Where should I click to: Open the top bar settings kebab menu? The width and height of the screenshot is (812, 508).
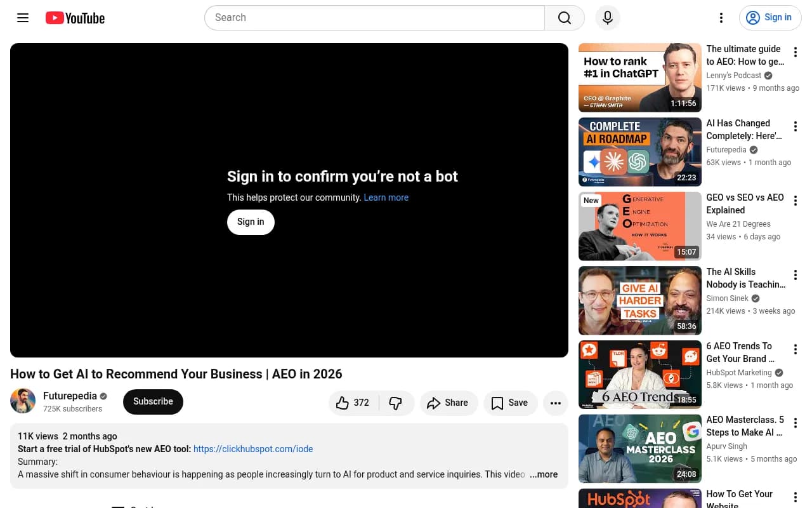point(721,18)
